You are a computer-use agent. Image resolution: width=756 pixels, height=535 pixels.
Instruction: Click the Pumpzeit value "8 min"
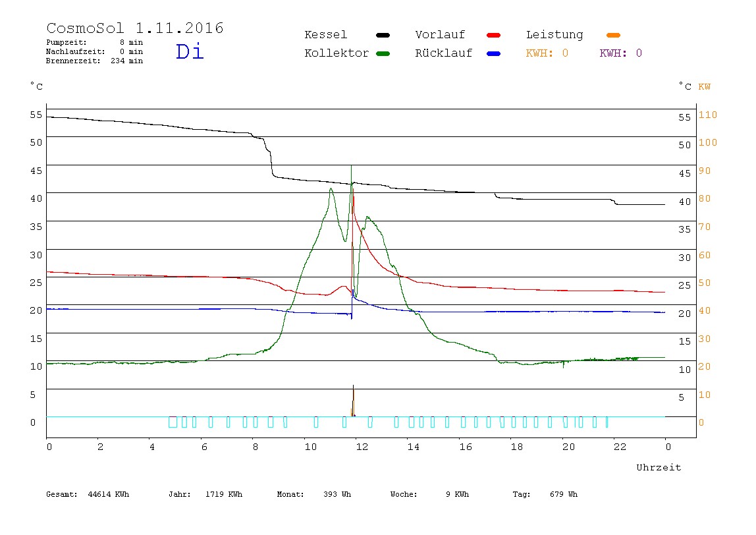131,42
